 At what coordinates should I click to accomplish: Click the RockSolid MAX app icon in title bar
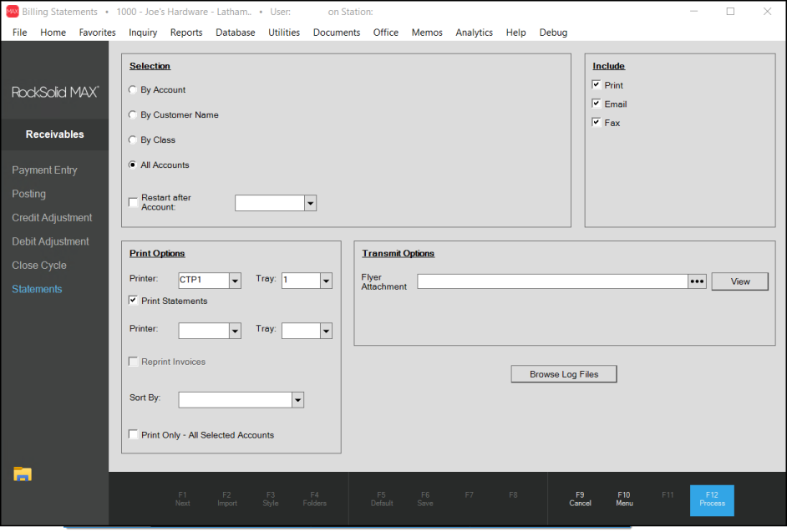click(x=12, y=11)
